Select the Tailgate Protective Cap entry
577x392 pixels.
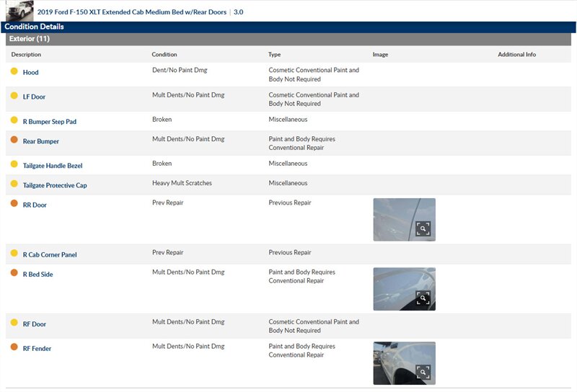(x=54, y=185)
